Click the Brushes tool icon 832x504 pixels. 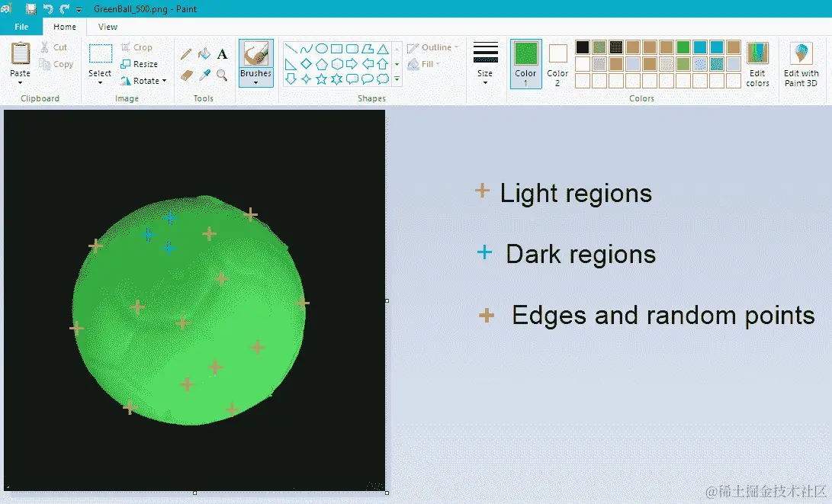click(255, 53)
